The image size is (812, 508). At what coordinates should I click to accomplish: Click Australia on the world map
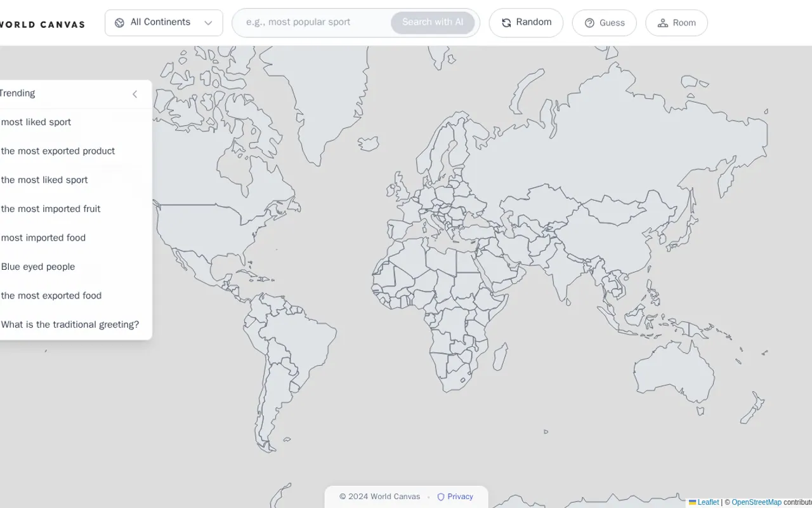pyautogui.click(x=672, y=371)
